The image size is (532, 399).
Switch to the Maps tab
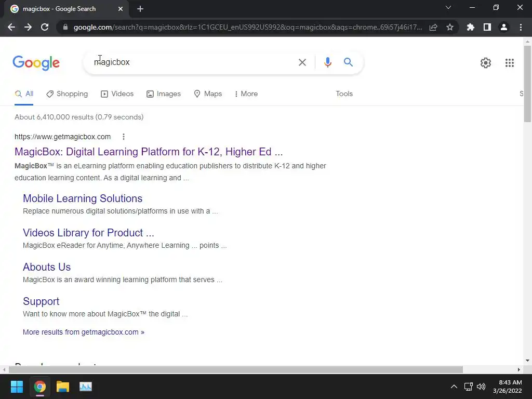pyautogui.click(x=208, y=94)
